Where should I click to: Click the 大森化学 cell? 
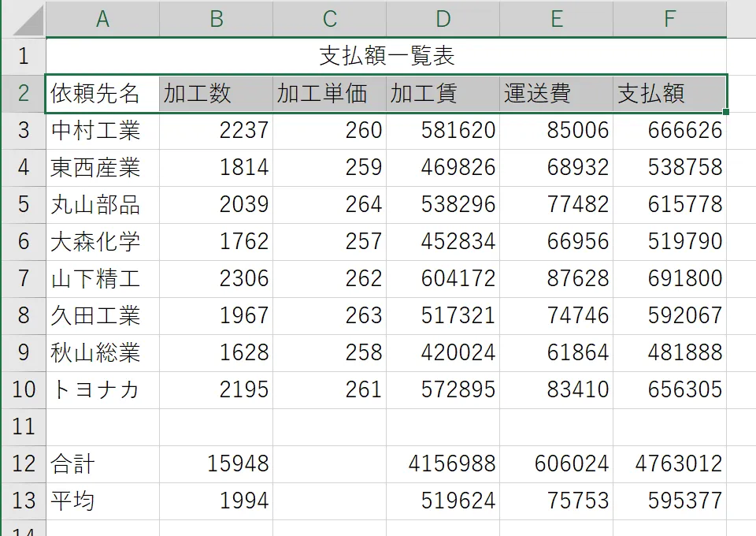point(102,241)
